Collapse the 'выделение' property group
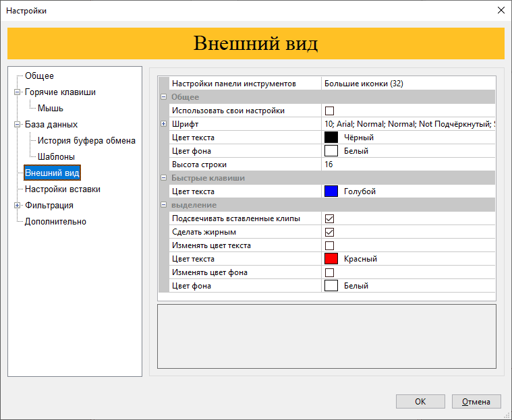 (163, 205)
